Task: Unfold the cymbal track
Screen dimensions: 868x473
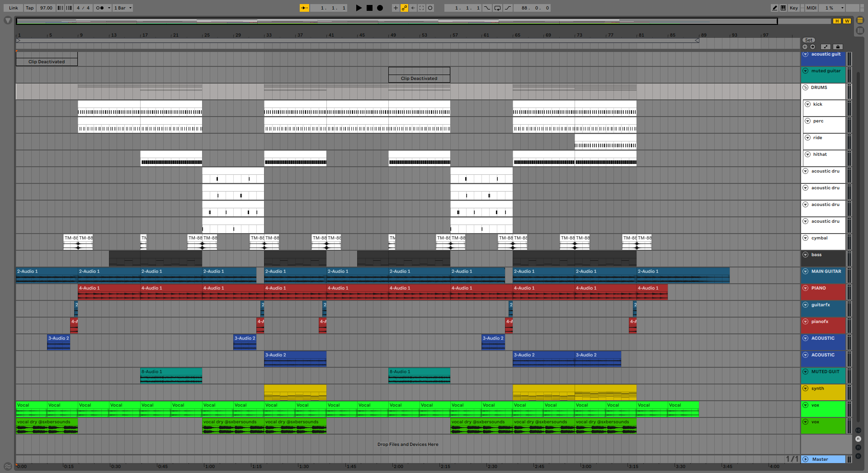Action: click(x=806, y=238)
